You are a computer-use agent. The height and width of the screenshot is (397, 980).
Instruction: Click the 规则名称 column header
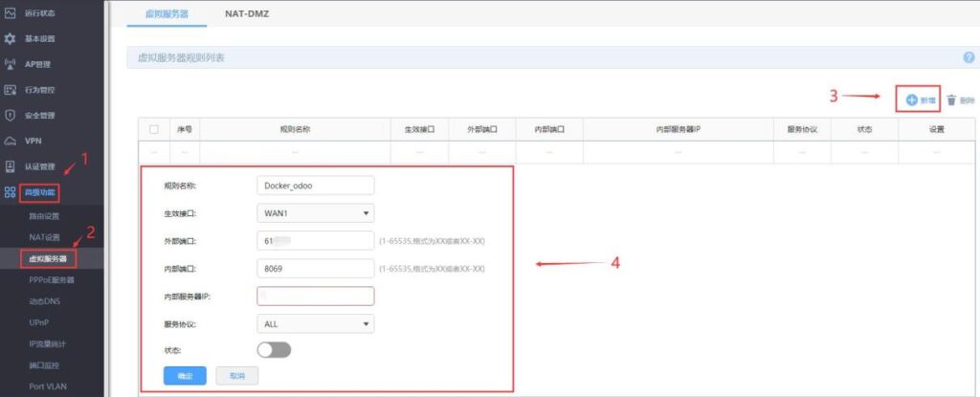pyautogui.click(x=295, y=129)
